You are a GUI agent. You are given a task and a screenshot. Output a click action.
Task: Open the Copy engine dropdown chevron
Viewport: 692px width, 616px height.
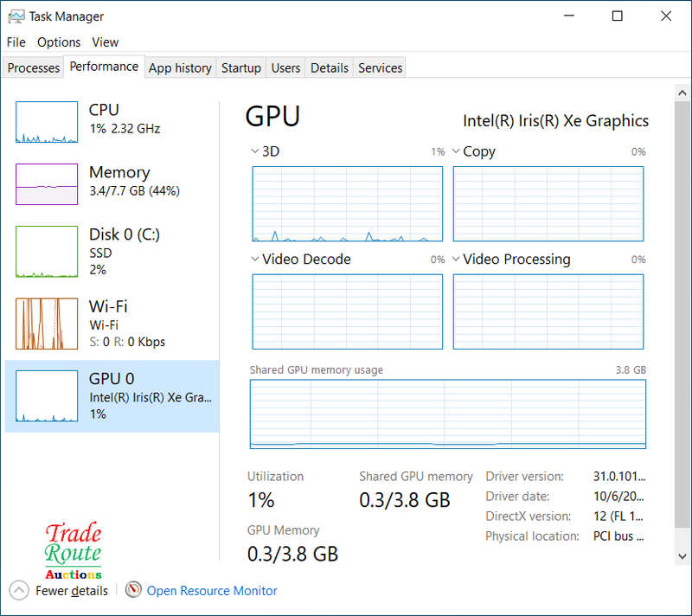[456, 151]
